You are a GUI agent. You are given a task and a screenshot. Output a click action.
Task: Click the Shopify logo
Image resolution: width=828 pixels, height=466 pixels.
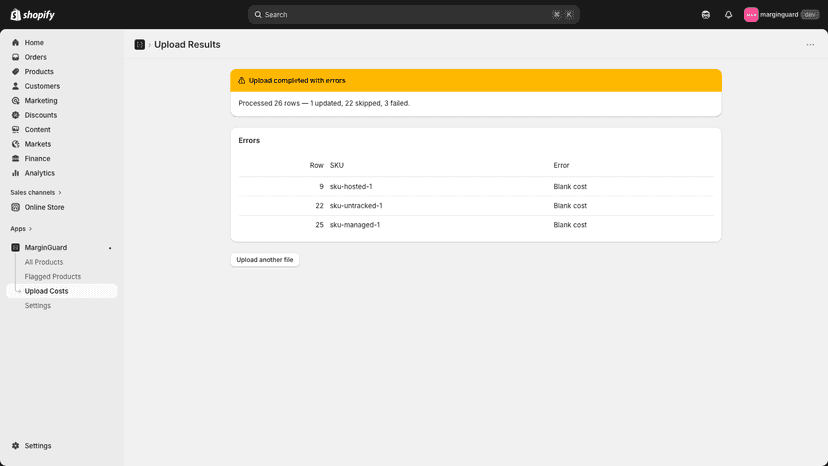32,15
